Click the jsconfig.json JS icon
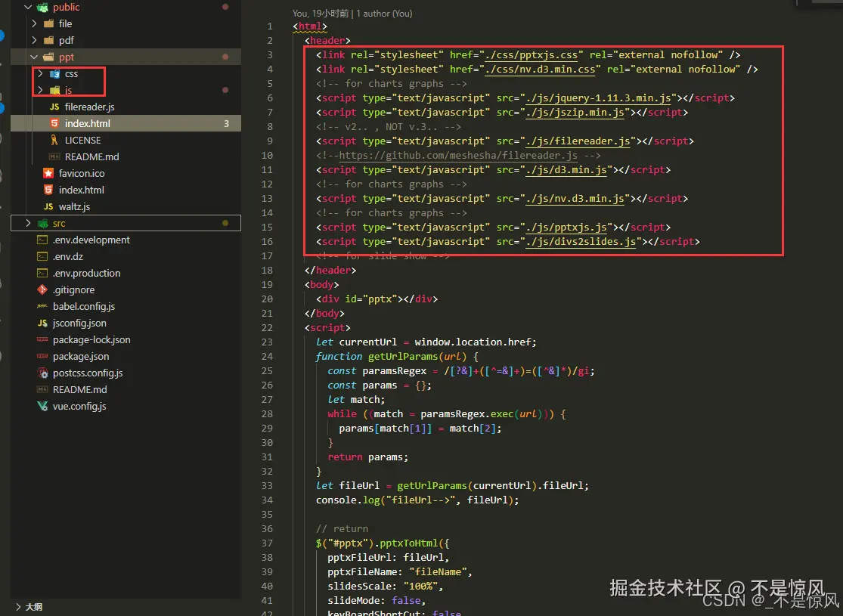This screenshot has width=843, height=616. tap(42, 323)
